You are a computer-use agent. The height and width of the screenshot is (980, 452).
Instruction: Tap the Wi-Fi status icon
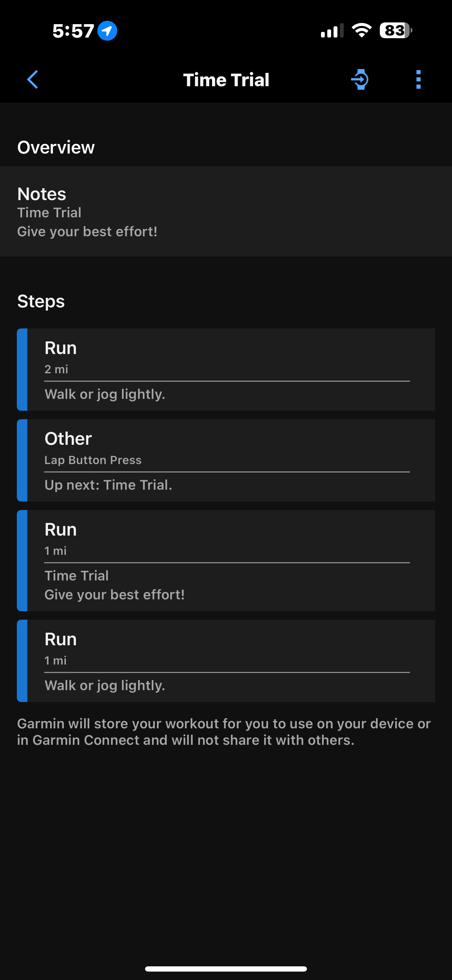(362, 30)
